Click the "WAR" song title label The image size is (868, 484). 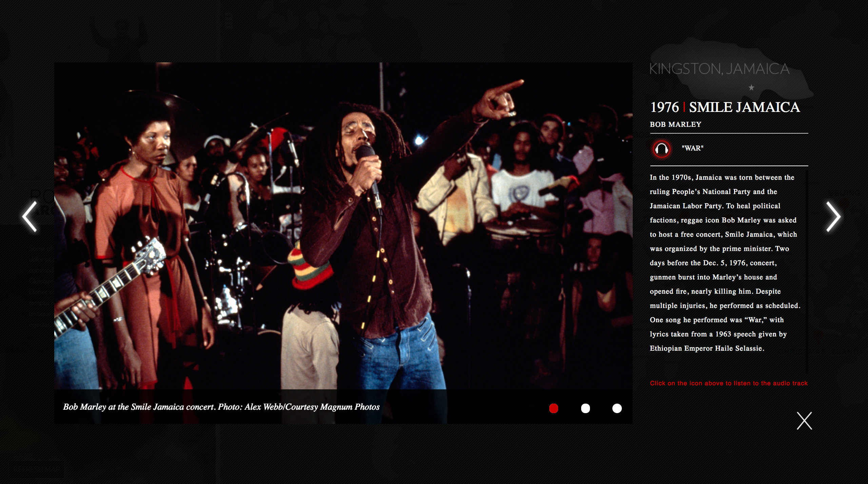coord(692,148)
